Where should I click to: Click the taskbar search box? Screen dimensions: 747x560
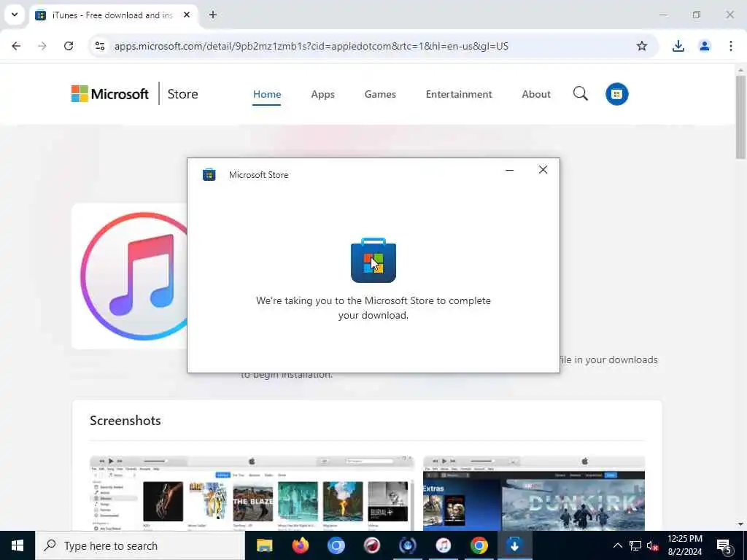(x=139, y=545)
